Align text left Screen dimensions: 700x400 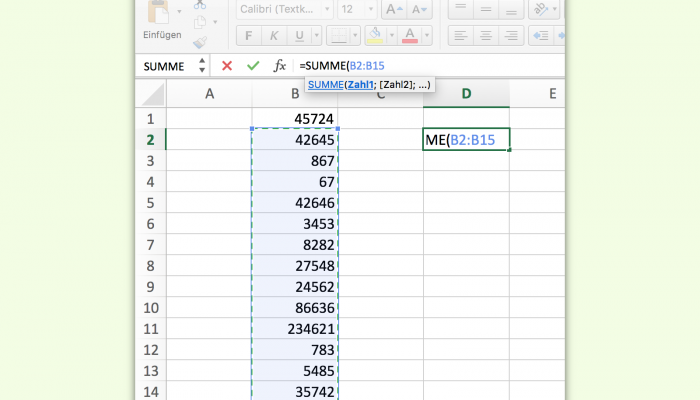coord(460,36)
